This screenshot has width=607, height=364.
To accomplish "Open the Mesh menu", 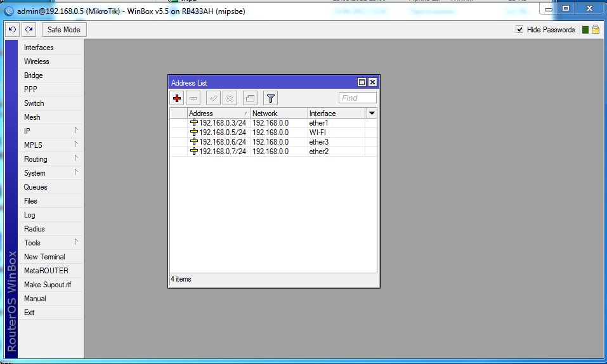I will pyautogui.click(x=51, y=117).
